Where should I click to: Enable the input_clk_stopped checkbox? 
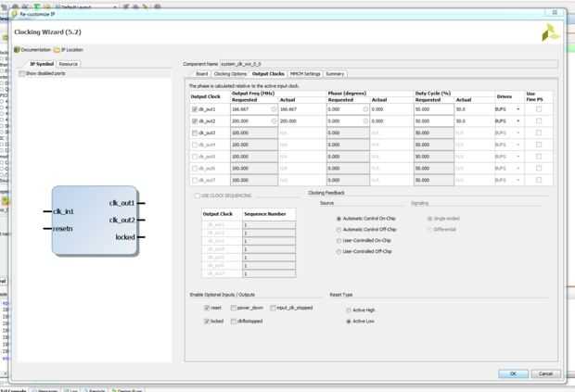pyautogui.click(x=273, y=308)
